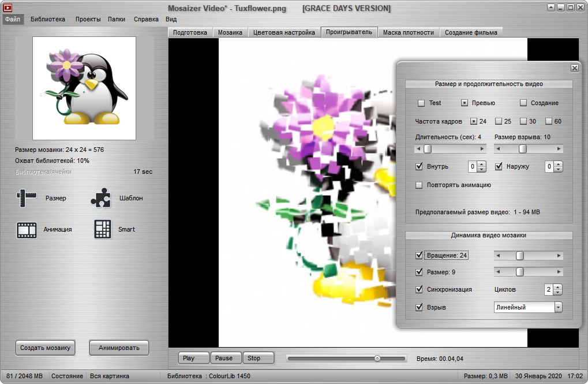Click the Длительность slider thumb
The width and height of the screenshot is (588, 384).
(428, 149)
